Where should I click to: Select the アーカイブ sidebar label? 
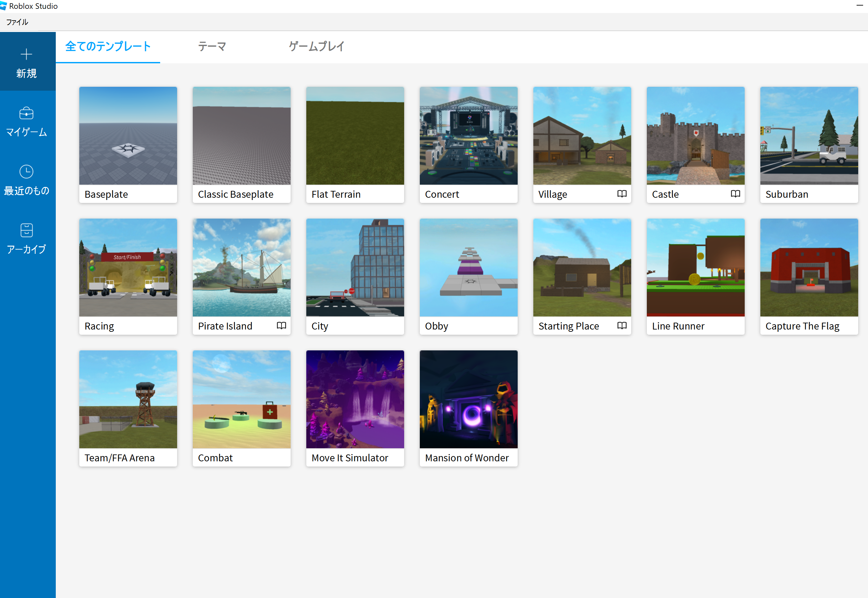point(26,249)
